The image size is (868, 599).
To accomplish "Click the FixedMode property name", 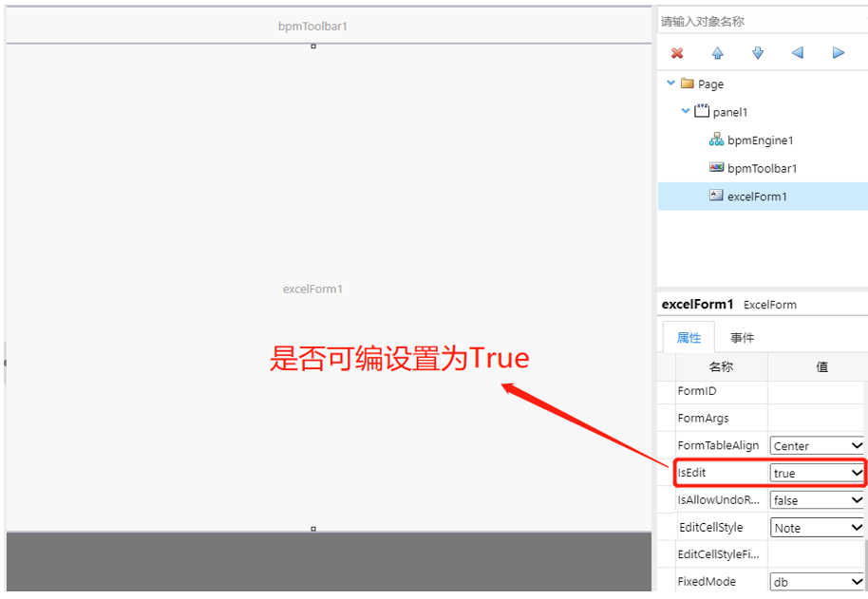I will tap(707, 582).
